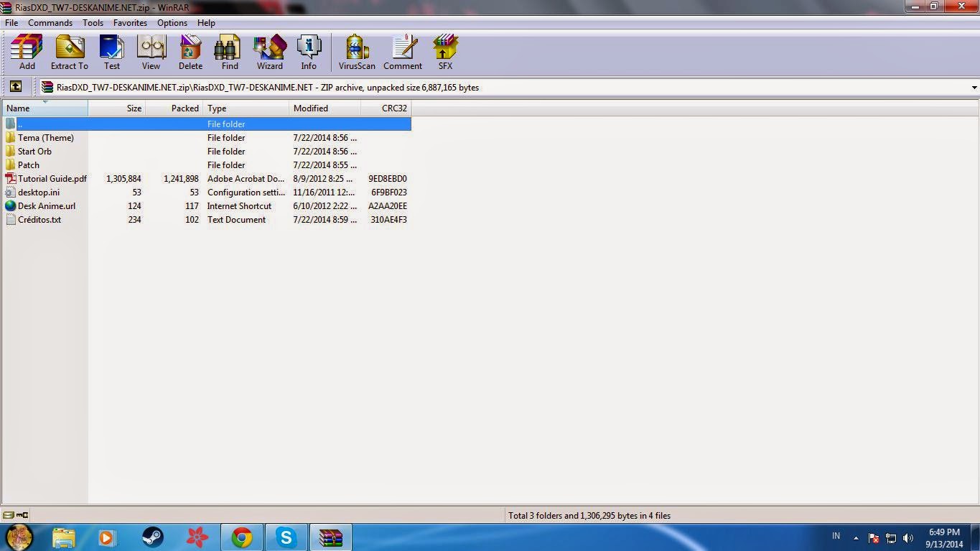980x551 pixels.
Task: Click the volume speaker tray icon
Action: (908, 537)
